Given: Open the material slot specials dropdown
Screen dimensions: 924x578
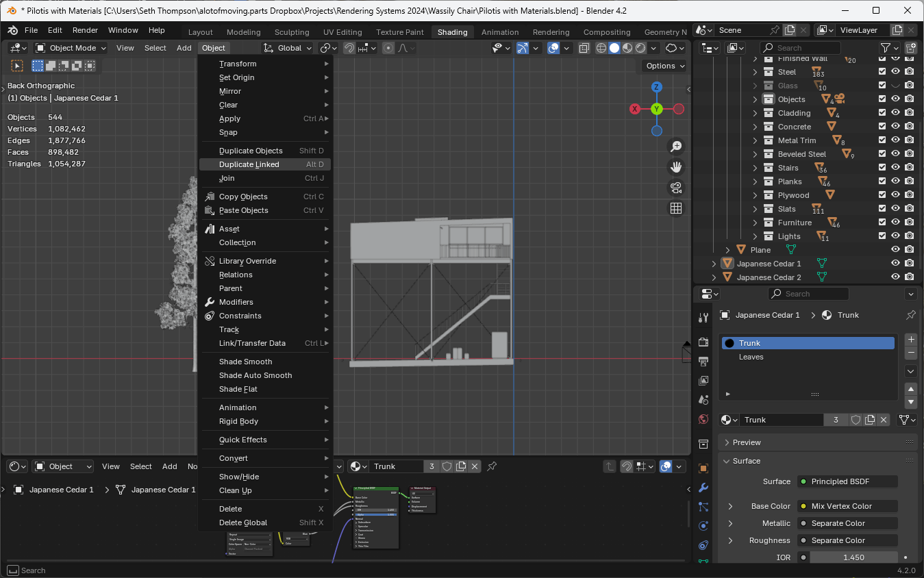Looking at the screenshot, I should [x=911, y=371].
